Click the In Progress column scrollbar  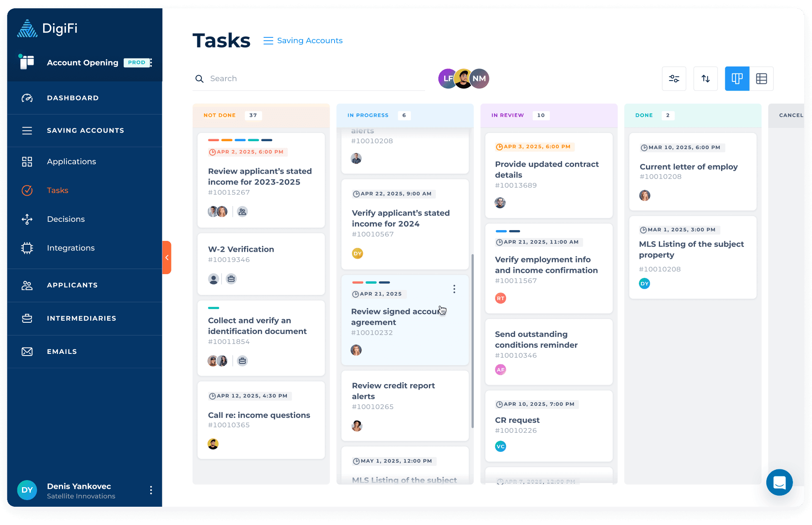point(472,341)
